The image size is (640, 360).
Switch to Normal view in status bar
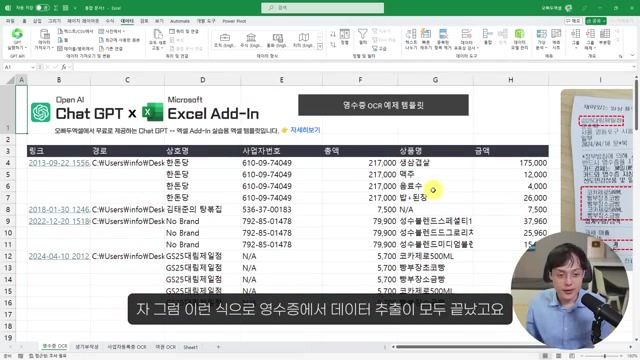point(545,356)
